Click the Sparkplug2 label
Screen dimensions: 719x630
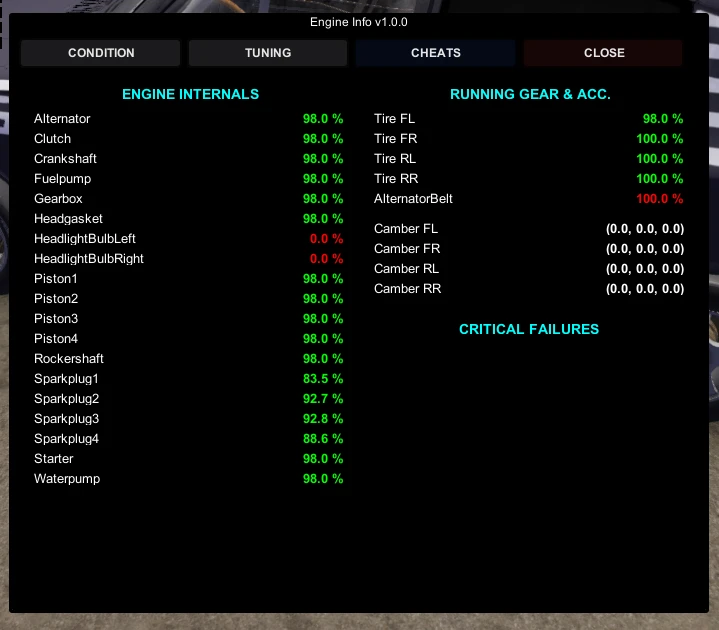(66, 399)
